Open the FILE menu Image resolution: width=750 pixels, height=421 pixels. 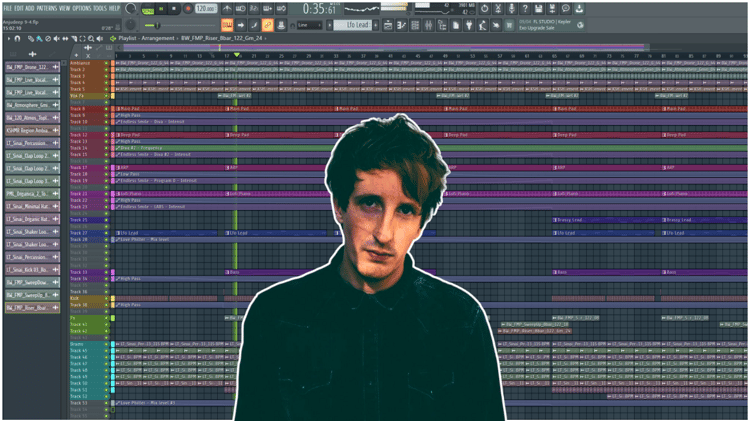pyautogui.click(x=8, y=8)
